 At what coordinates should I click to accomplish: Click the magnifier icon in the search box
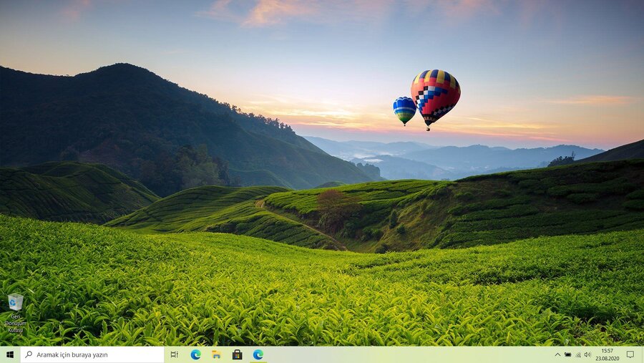click(29, 354)
